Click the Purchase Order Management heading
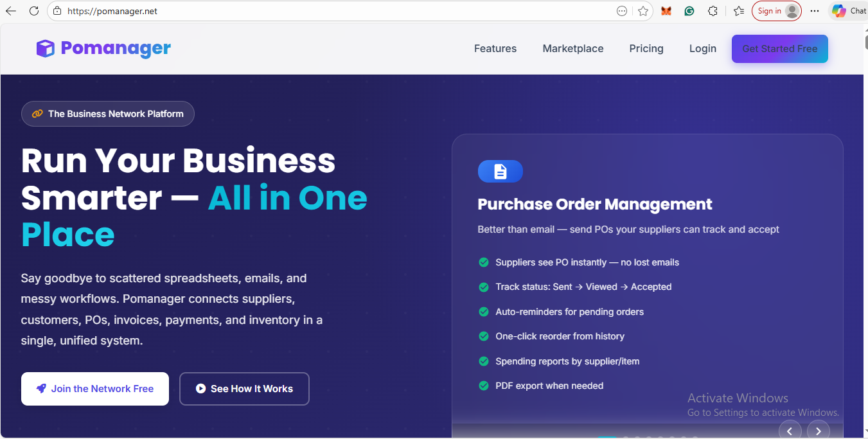The width and height of the screenshot is (868, 439). (x=595, y=204)
